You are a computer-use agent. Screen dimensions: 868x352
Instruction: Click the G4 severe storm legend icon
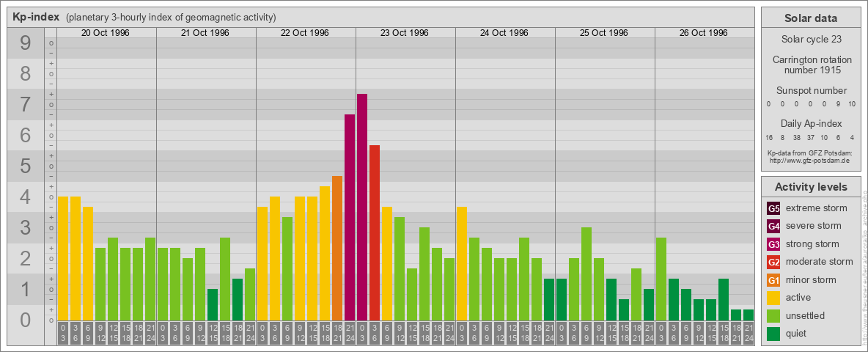774,227
